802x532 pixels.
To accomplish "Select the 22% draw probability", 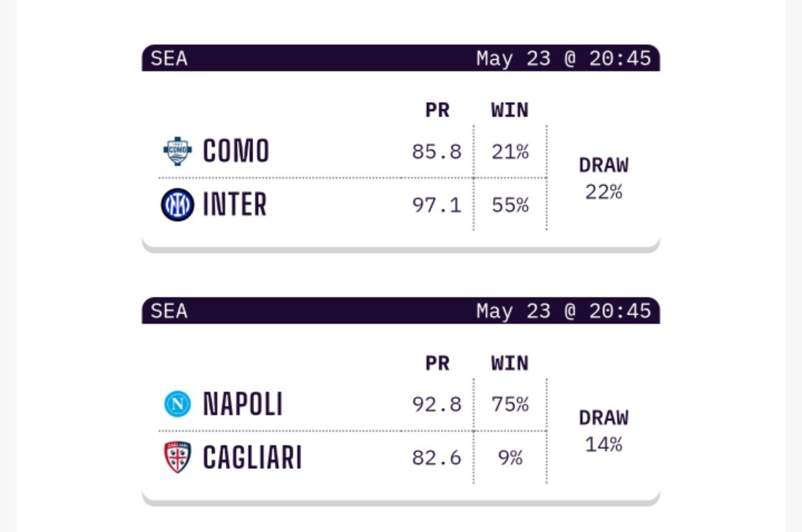I will (x=604, y=192).
